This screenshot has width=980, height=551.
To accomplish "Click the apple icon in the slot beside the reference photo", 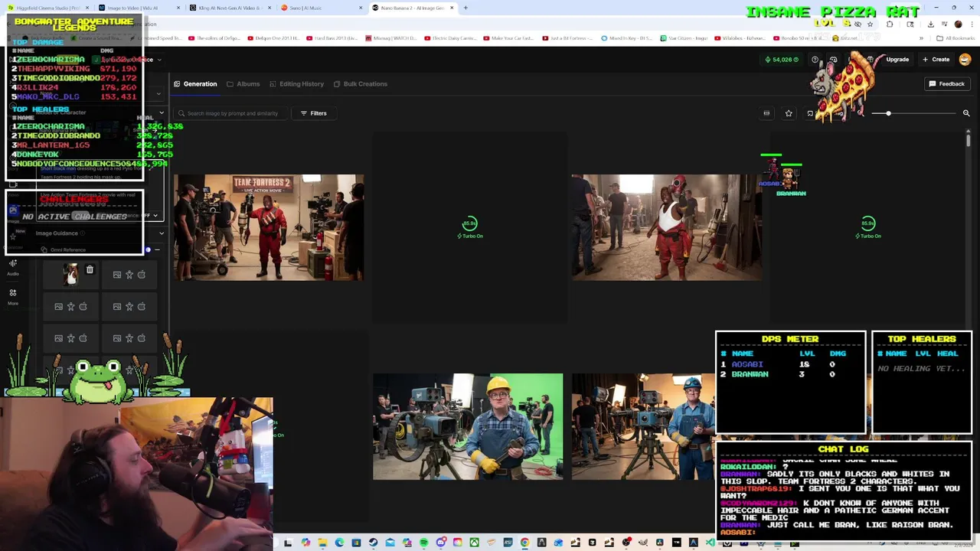I will pyautogui.click(x=142, y=275).
